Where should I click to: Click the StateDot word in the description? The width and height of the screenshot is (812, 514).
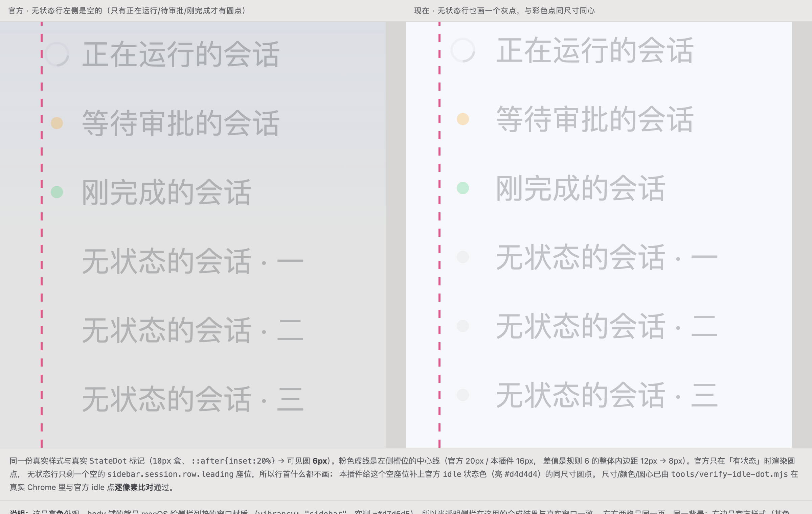(x=108, y=461)
